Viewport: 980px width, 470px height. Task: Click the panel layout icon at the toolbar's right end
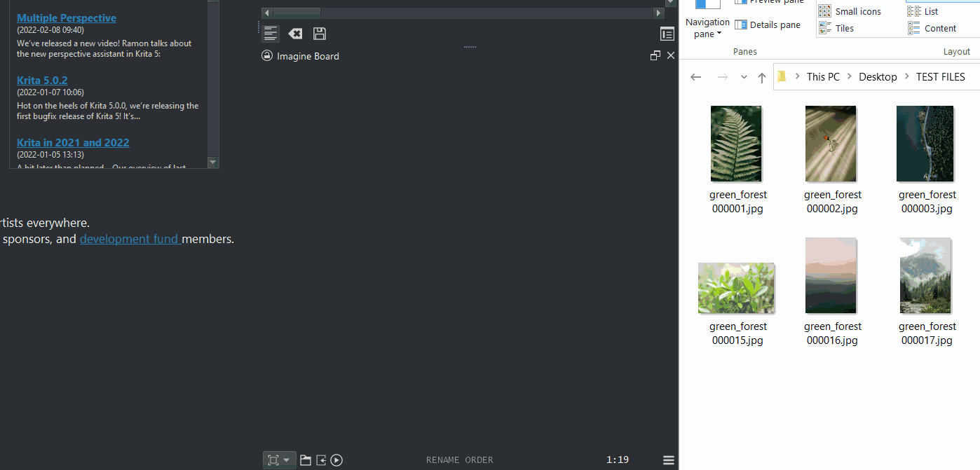(667, 34)
